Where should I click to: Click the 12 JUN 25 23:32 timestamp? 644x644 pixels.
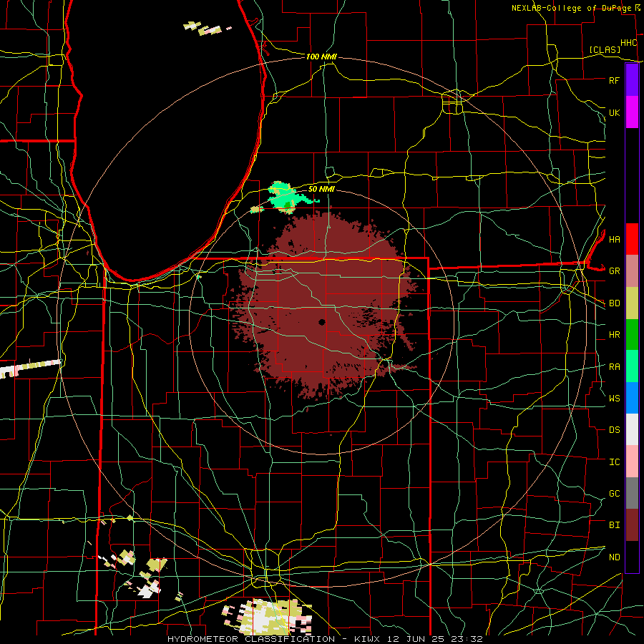tap(435, 639)
